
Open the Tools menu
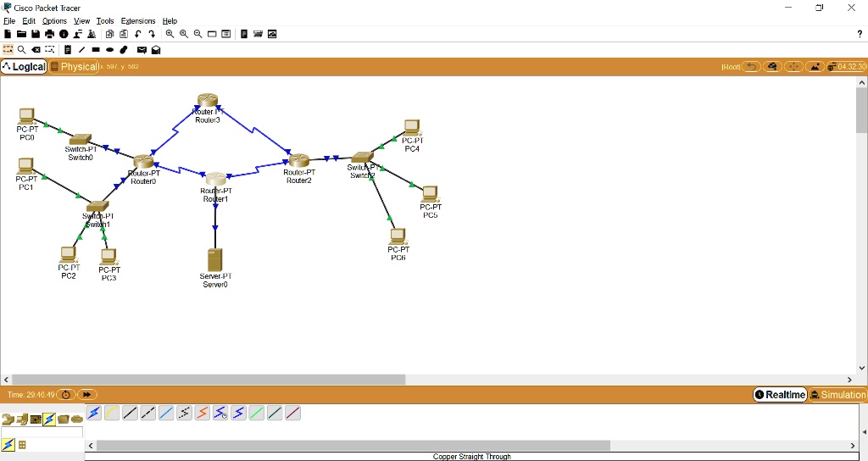point(104,21)
